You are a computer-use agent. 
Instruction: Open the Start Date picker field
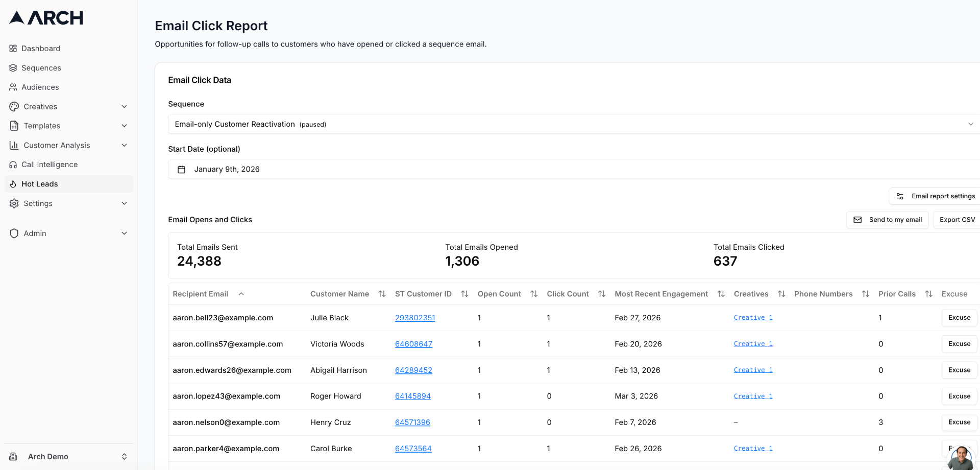pos(574,169)
